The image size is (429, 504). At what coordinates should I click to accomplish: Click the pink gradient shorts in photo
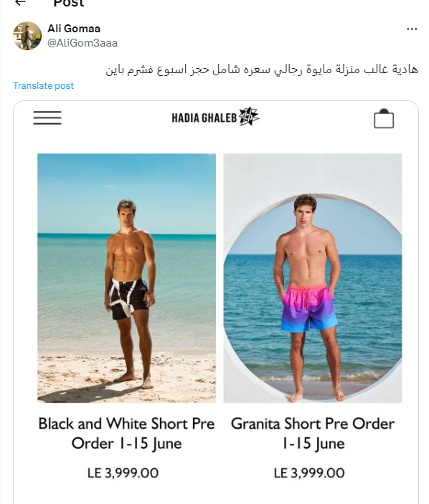click(308, 308)
